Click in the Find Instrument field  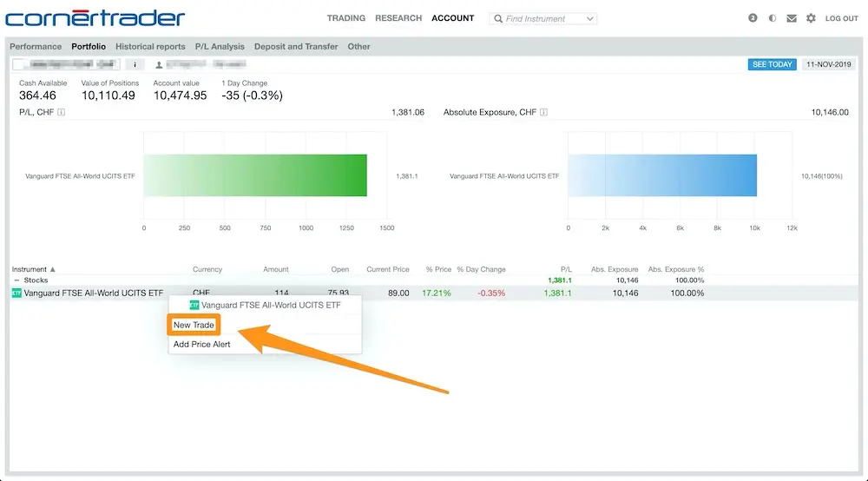542,19
